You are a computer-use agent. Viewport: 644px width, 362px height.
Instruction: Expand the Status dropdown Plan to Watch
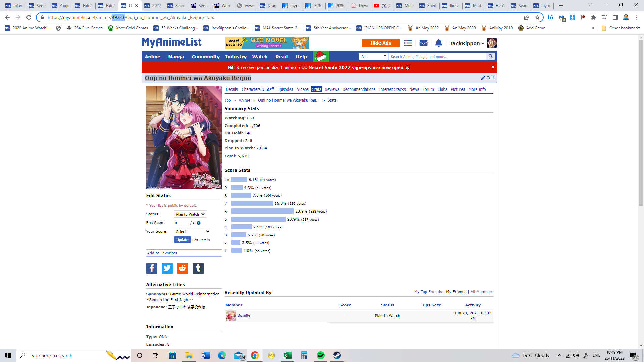[190, 214]
